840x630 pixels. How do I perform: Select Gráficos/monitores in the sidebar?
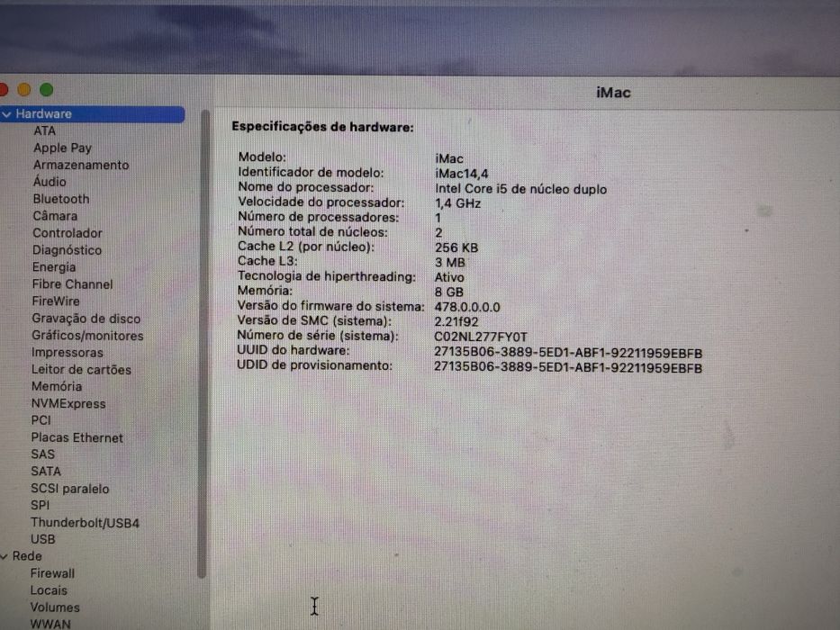point(87,336)
